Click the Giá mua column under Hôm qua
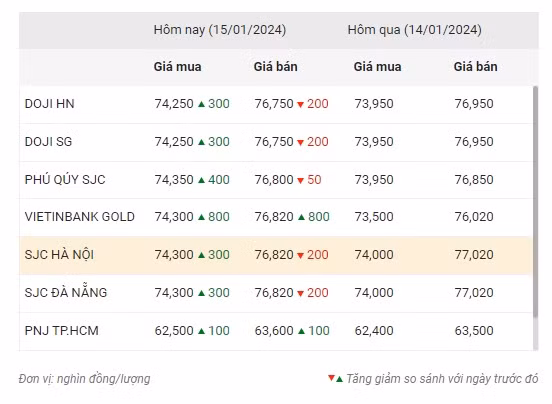 tap(377, 67)
